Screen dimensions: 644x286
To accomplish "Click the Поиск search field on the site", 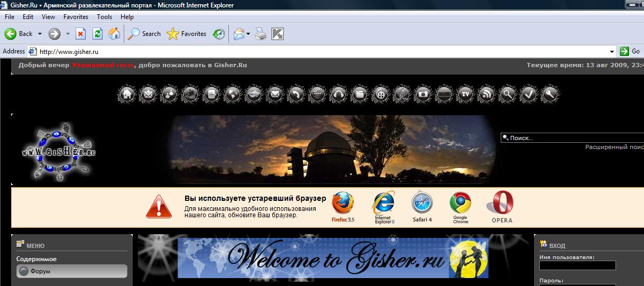I will 574,138.
